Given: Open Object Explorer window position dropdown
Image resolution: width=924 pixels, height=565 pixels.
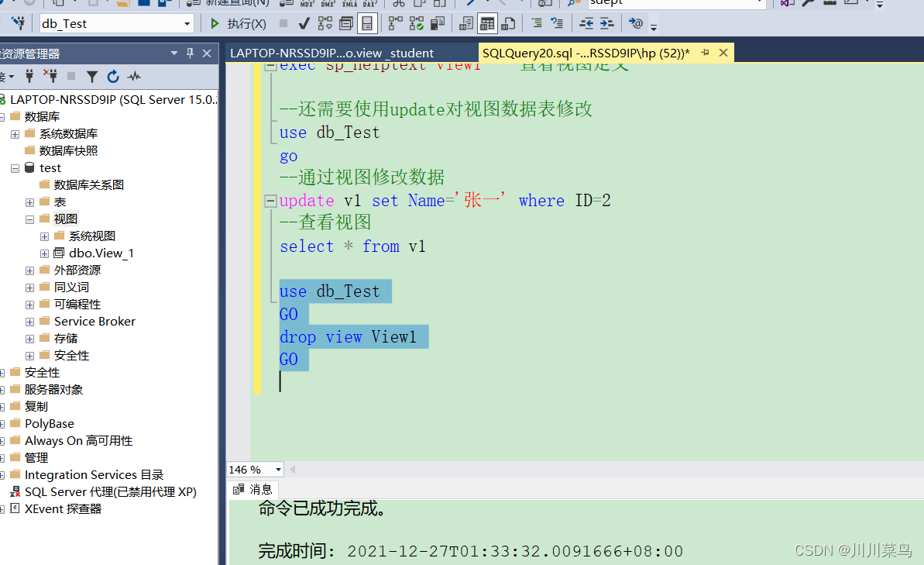Looking at the screenshot, I should (173, 53).
